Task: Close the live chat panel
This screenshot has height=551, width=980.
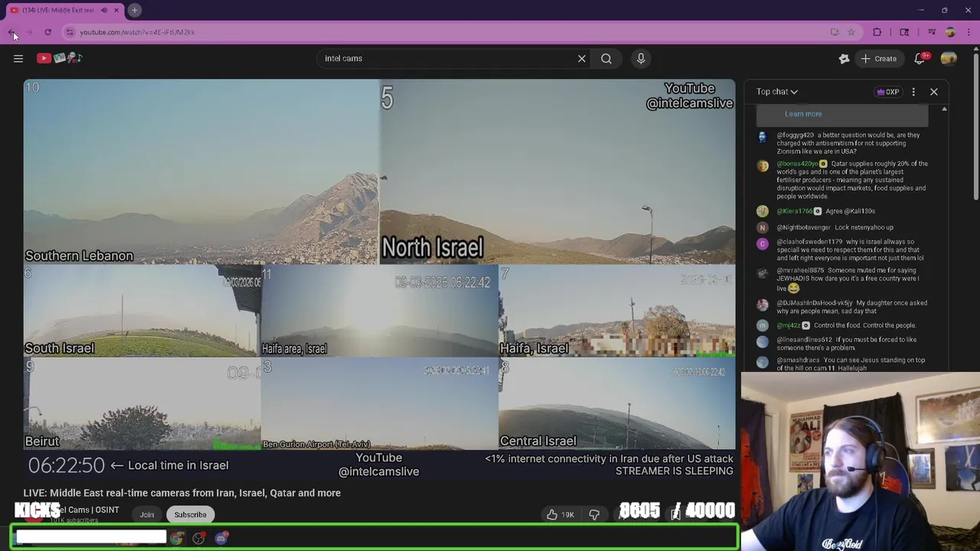Action: pyautogui.click(x=934, y=92)
